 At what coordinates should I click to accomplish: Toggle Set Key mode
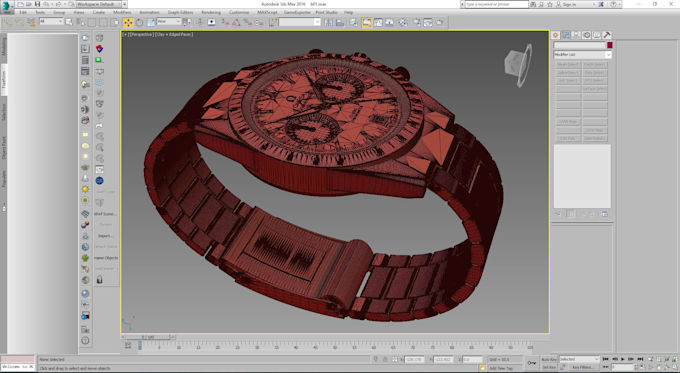(x=549, y=367)
